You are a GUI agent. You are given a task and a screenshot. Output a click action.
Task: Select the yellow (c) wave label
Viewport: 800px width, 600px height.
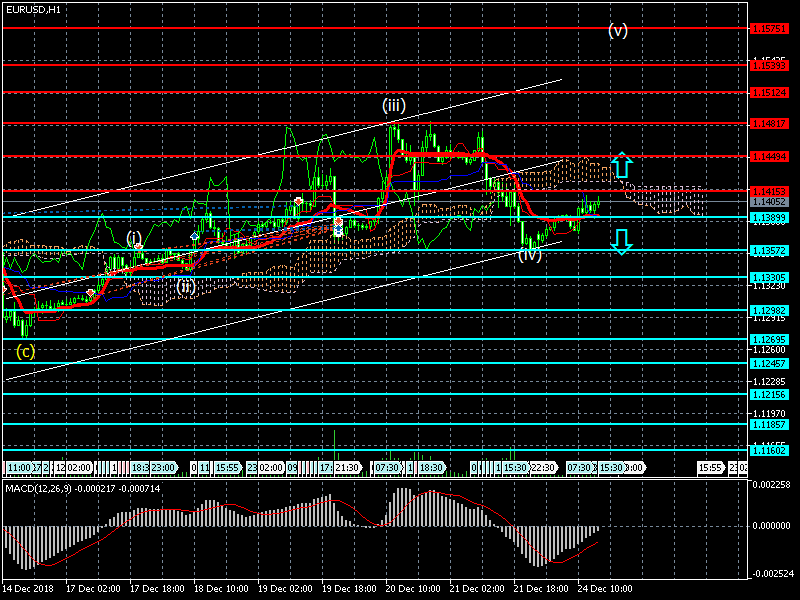coord(26,351)
